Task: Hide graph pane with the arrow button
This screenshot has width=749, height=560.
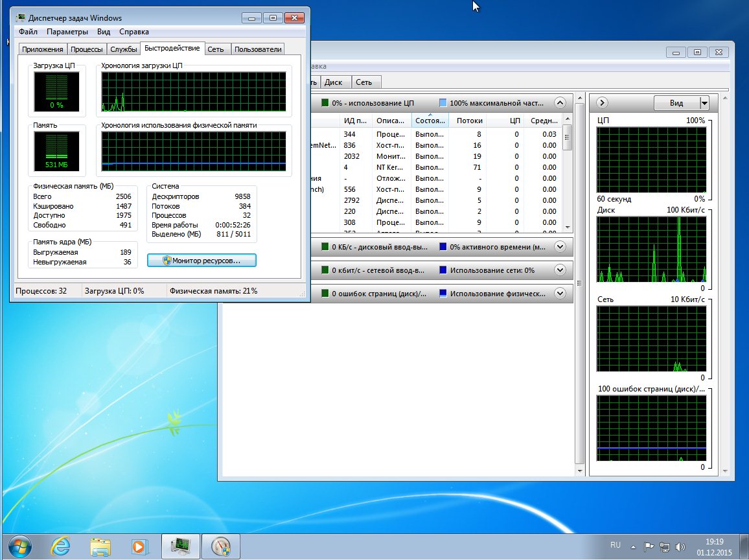Action: tap(602, 102)
